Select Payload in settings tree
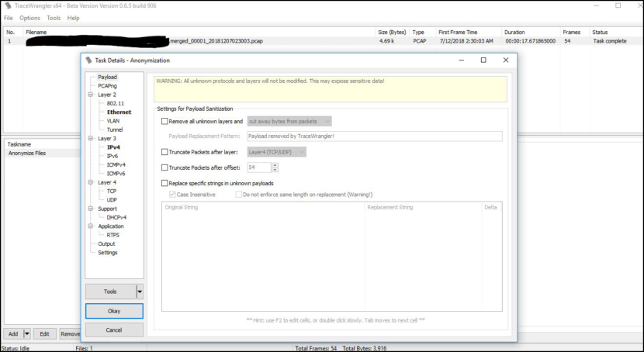 [x=107, y=77]
